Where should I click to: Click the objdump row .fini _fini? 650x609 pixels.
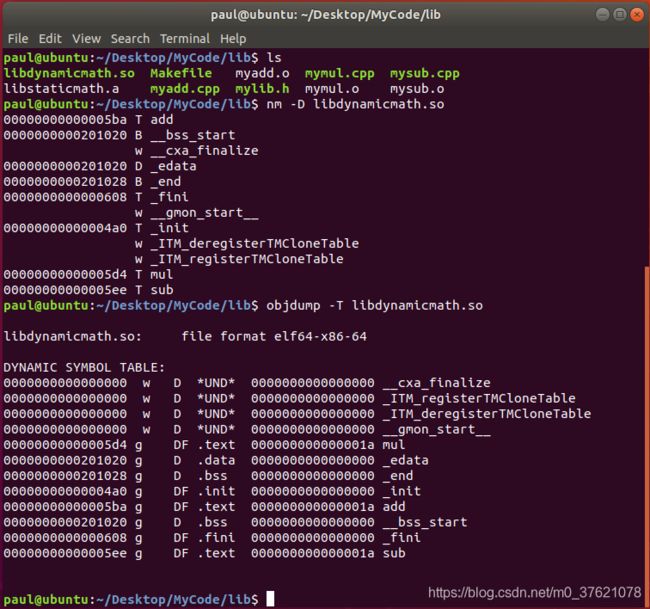click(x=212, y=538)
